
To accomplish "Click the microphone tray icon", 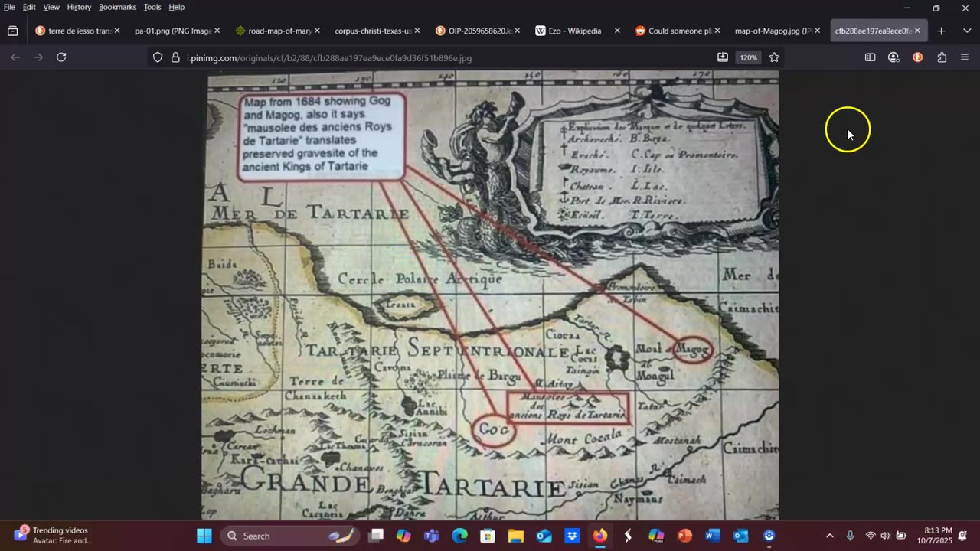I will tap(850, 536).
